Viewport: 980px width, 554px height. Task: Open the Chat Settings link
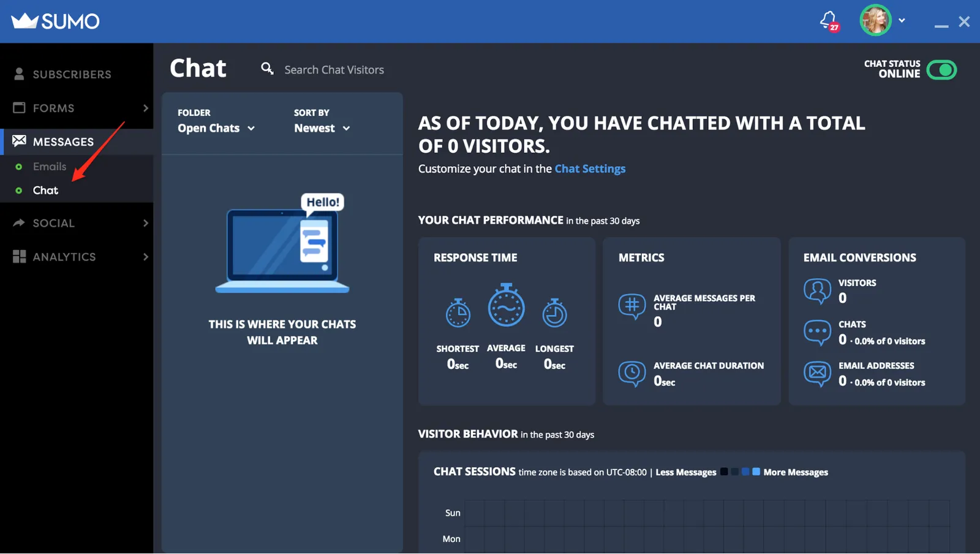click(x=590, y=169)
